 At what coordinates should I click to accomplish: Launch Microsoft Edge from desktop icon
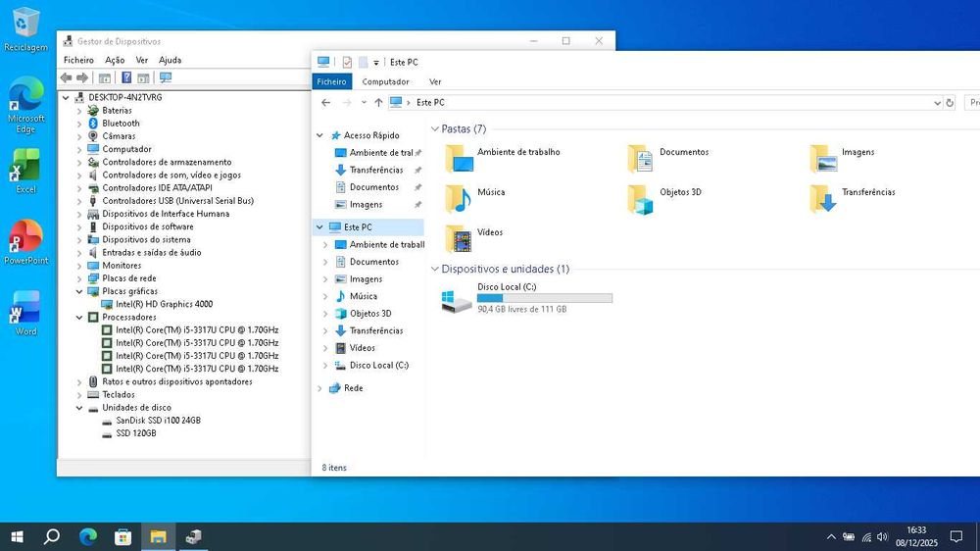point(25,105)
